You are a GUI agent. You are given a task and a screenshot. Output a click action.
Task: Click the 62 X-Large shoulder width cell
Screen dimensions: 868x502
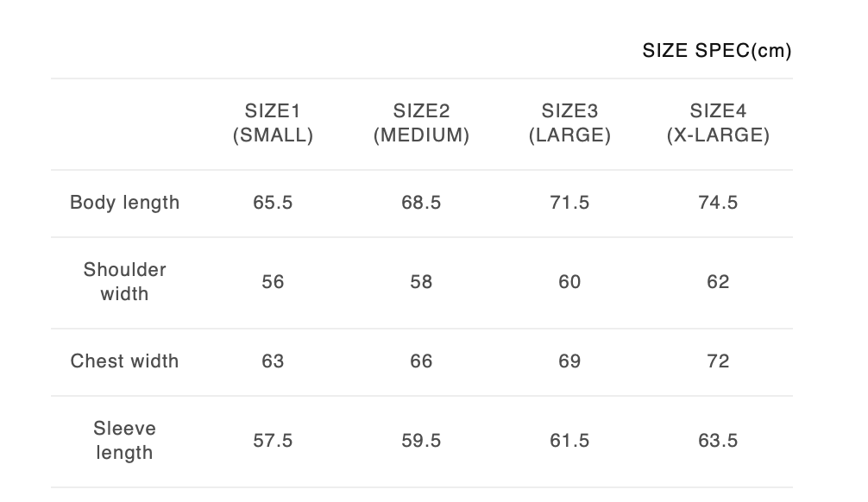point(718,282)
